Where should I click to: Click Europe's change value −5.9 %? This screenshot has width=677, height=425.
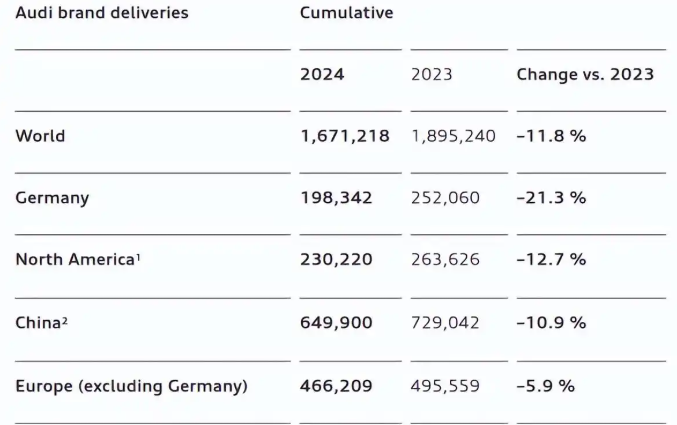tap(546, 385)
